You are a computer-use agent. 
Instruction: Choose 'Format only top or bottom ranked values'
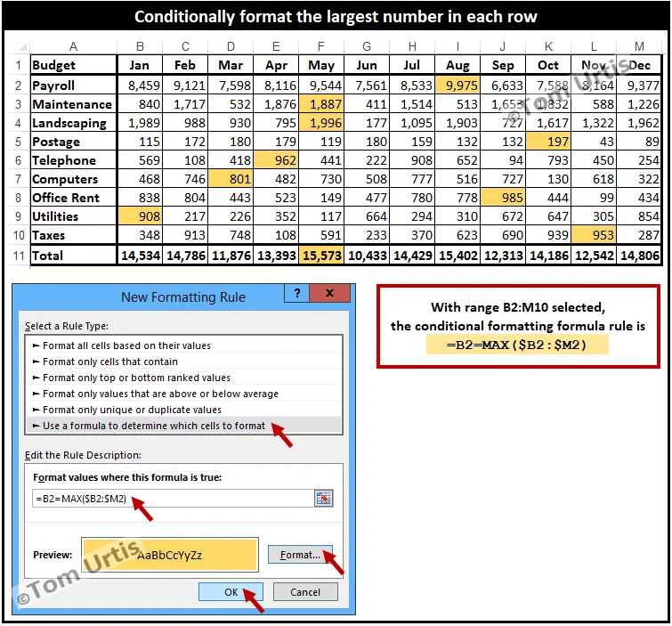184,378
